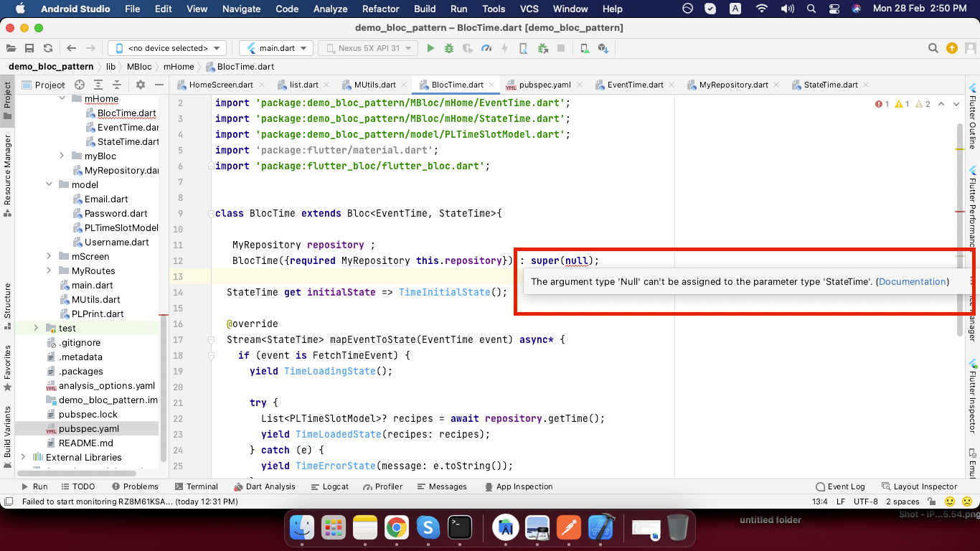Open the Documentation link in error tooltip
980x551 pixels.
(913, 282)
